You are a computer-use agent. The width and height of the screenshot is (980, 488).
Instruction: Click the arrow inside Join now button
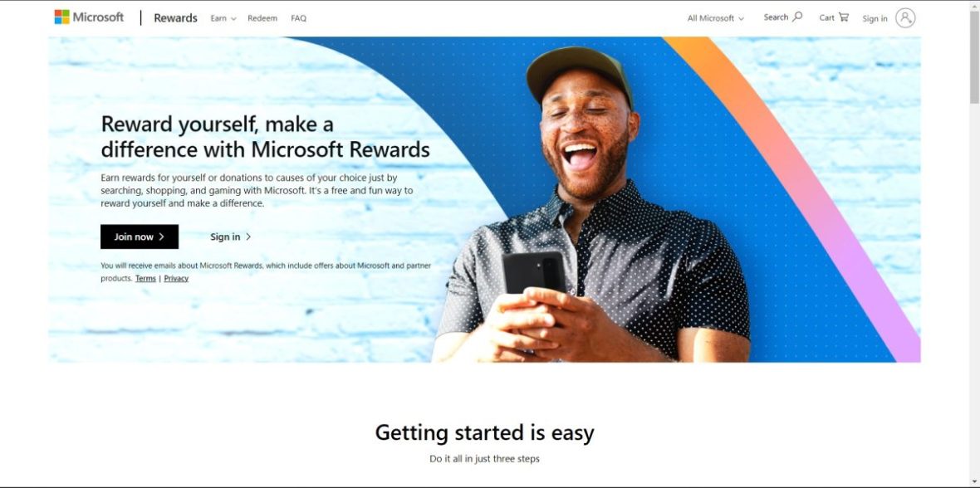pos(161,237)
